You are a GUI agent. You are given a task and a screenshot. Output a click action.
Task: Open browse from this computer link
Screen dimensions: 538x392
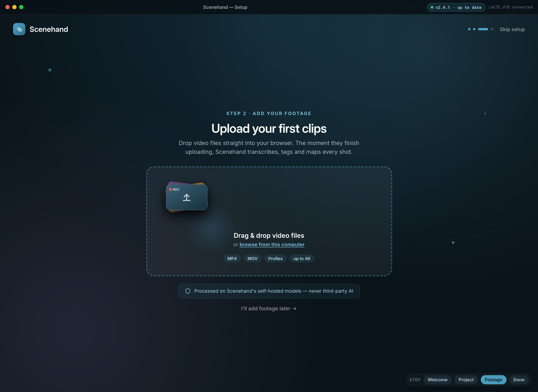(272, 244)
